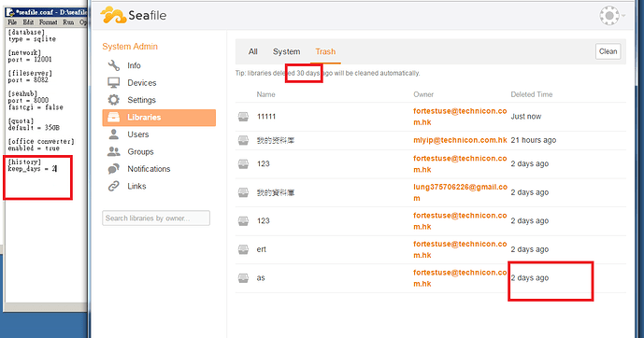Open the Info wrench icon
This screenshot has height=338, width=644.
click(114, 65)
